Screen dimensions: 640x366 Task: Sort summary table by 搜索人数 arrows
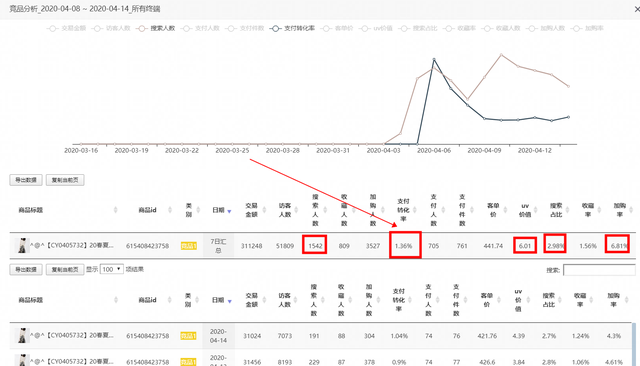(x=325, y=210)
